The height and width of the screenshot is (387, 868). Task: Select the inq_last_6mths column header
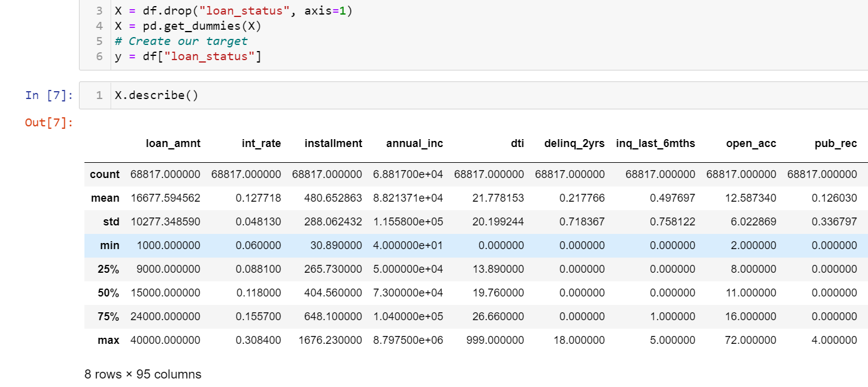coord(655,143)
